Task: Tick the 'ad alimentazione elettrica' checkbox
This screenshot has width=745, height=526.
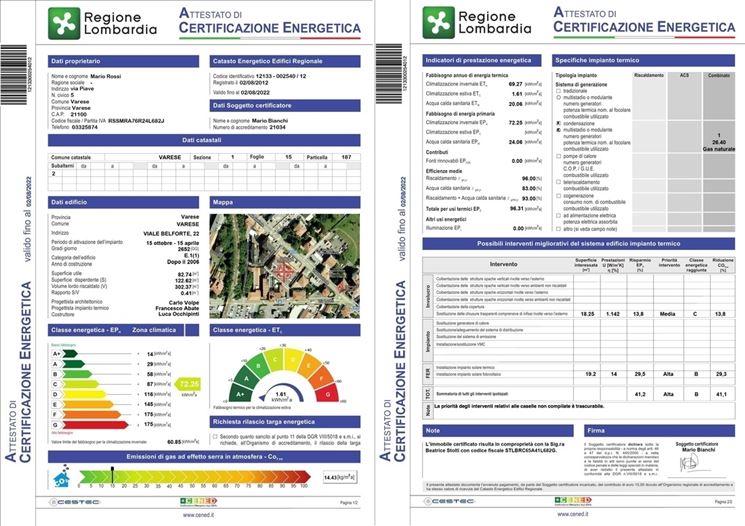Action: (x=559, y=215)
